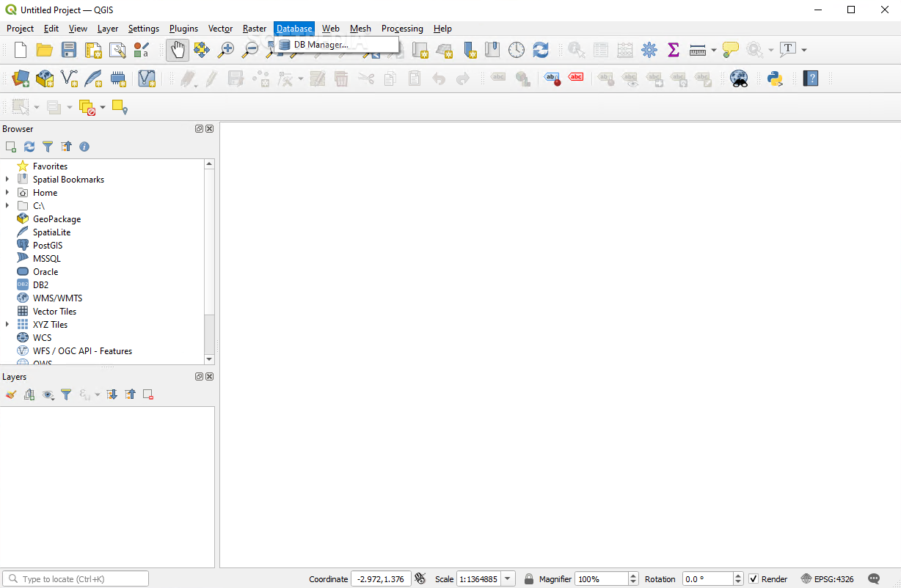Open the Layer Styling Panel brush icon
Image resolution: width=901 pixels, height=588 pixels.
coord(11,394)
